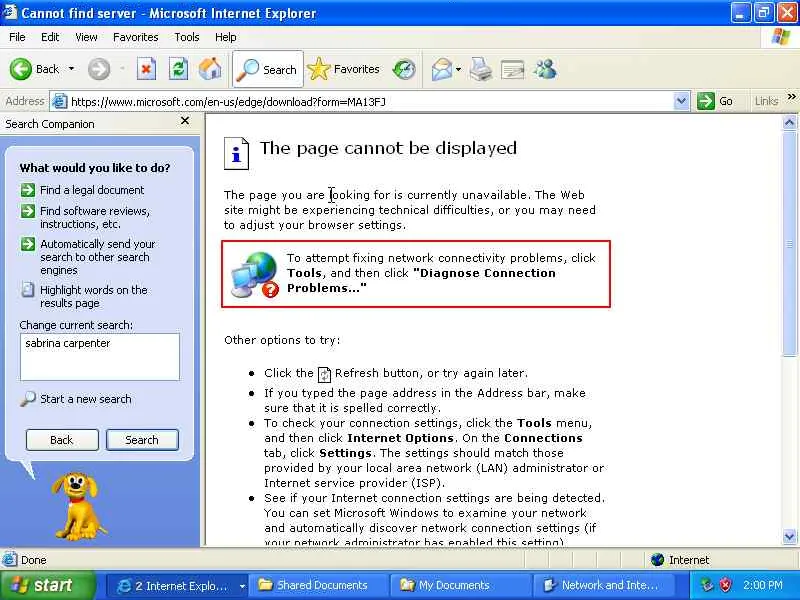Image resolution: width=800 pixels, height=600 pixels.
Task: Close the Search Companion pane
Action: tap(185, 121)
